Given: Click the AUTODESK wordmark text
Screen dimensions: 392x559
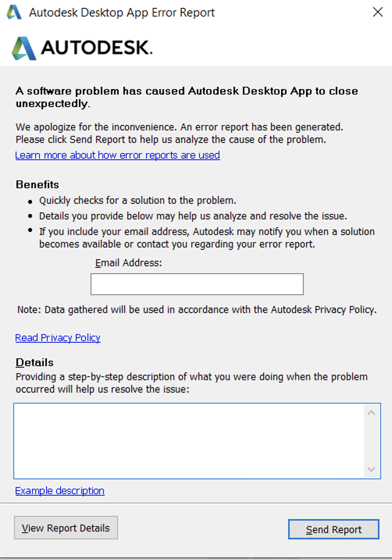Looking at the screenshot, I should (97, 48).
